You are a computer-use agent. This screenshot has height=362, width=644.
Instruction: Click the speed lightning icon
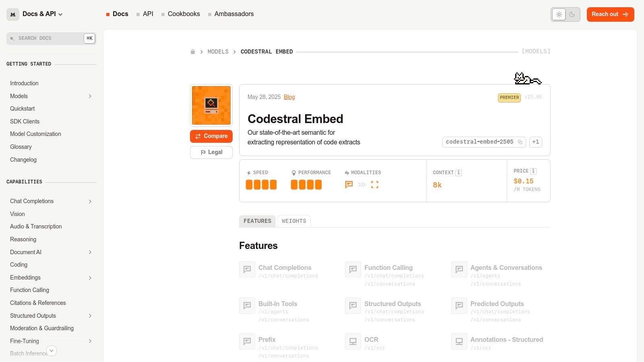(x=249, y=173)
